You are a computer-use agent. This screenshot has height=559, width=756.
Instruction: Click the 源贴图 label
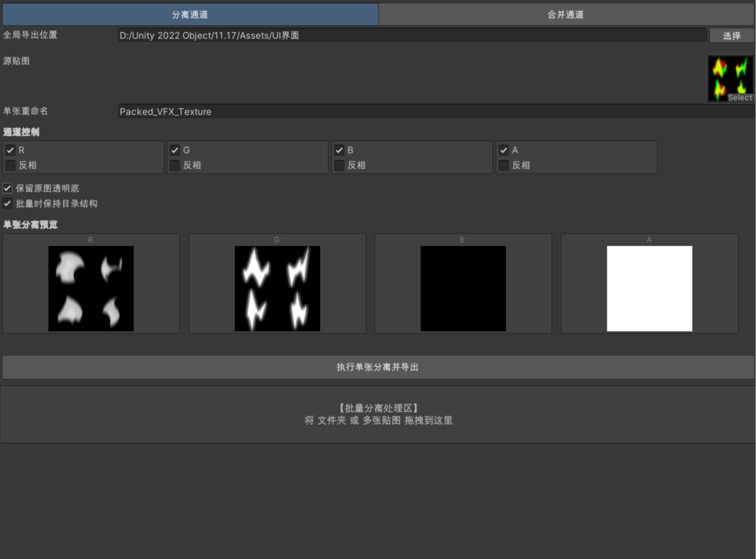coord(16,61)
